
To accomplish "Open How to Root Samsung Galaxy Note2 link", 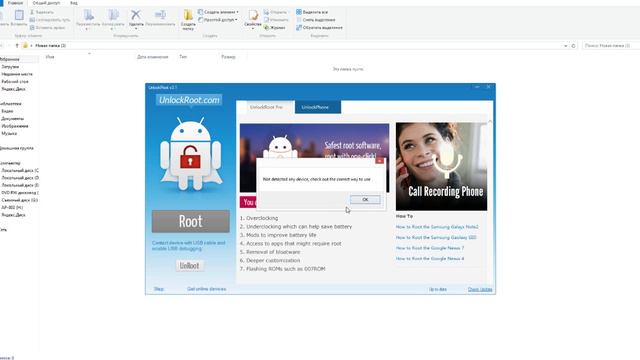I will [437, 227].
